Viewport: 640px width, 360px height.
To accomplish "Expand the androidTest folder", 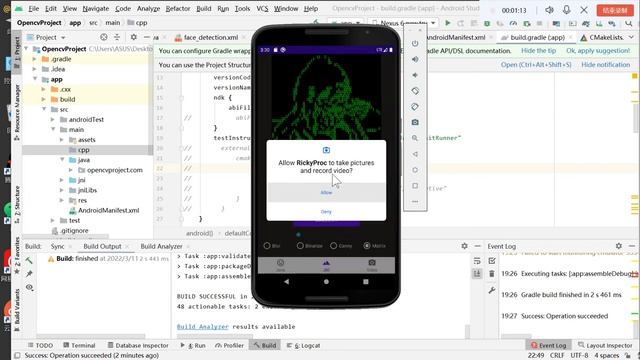I will point(53,120).
